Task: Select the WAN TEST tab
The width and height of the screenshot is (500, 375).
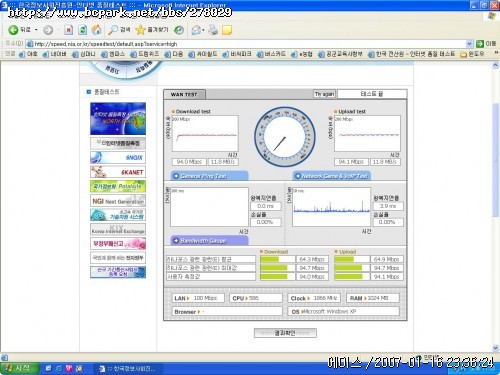Action: click(x=184, y=95)
